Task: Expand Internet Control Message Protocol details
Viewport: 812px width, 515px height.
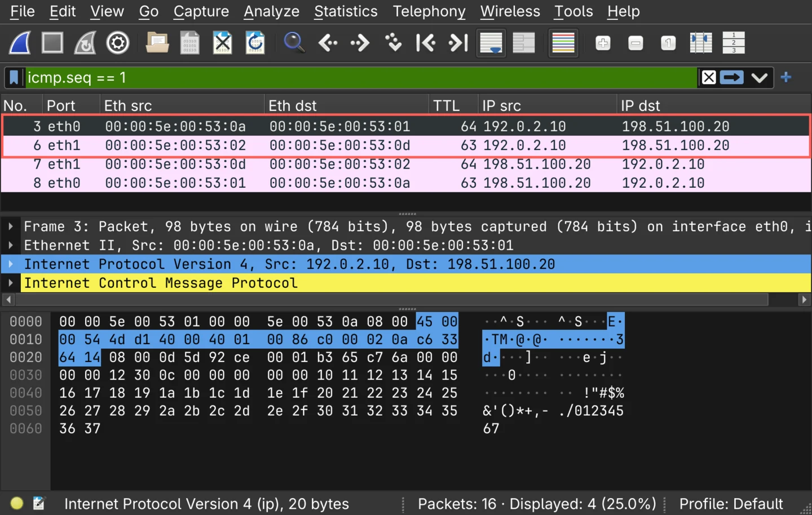Action: pos(11,283)
